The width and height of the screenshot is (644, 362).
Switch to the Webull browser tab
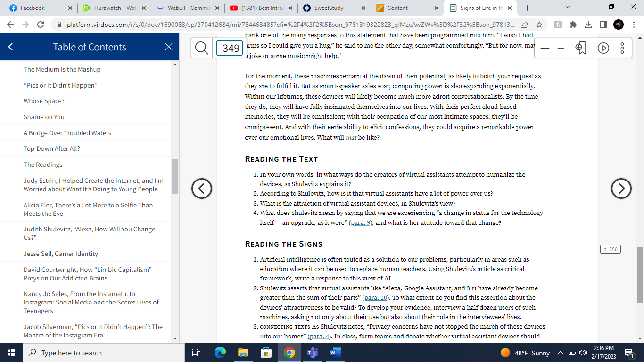(188, 8)
